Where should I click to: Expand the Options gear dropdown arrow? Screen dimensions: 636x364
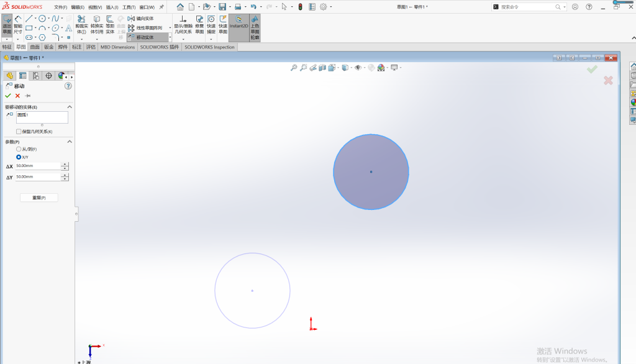(x=331, y=7)
